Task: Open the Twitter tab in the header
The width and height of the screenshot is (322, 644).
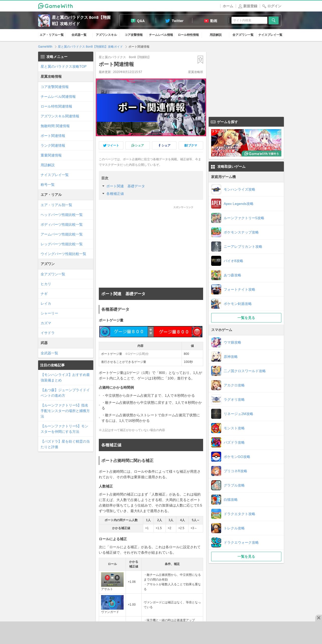Action: [x=174, y=21]
